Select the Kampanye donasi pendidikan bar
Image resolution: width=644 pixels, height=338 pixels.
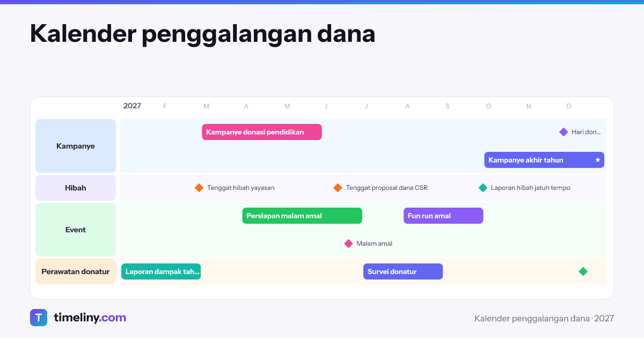(x=262, y=132)
